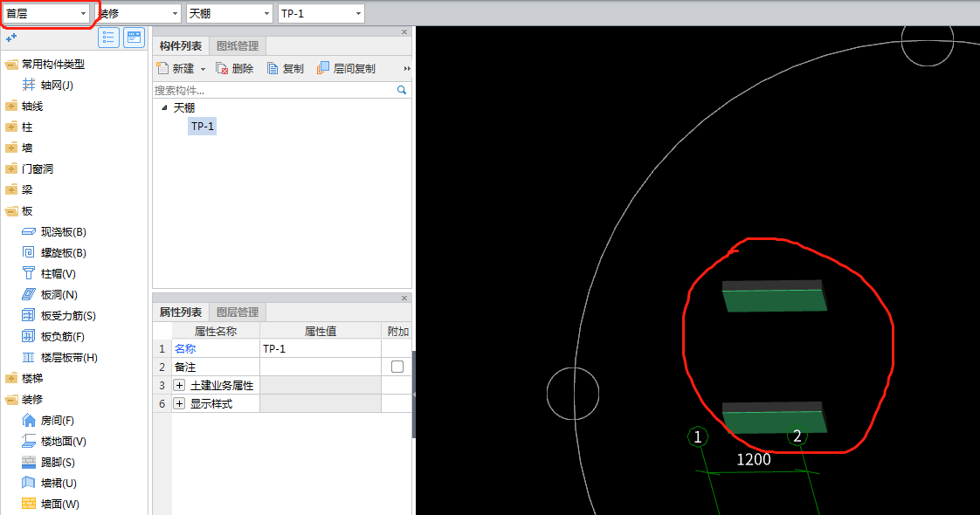Viewport: 980px width, 515px height.
Task: Select TP-1 in component list
Action: pyautogui.click(x=203, y=126)
